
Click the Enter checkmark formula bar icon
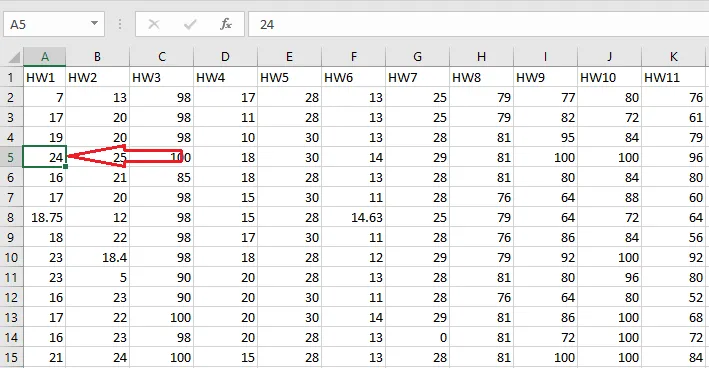(190, 24)
